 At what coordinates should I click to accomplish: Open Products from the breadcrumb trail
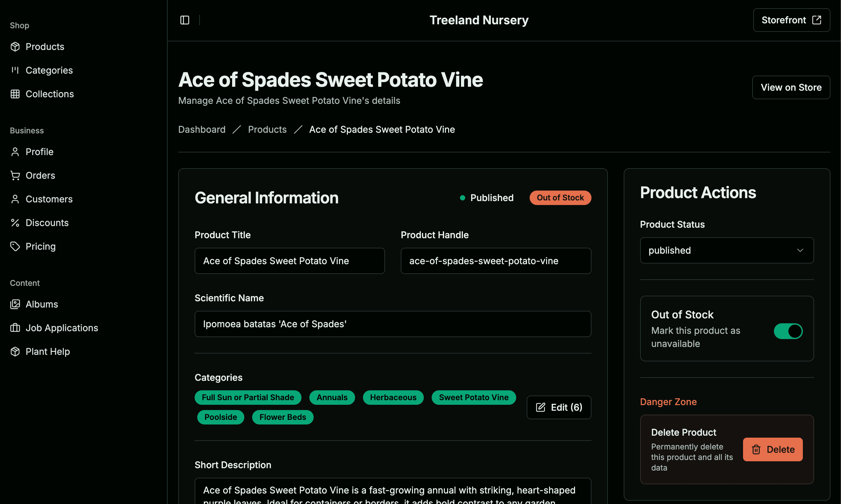267,129
